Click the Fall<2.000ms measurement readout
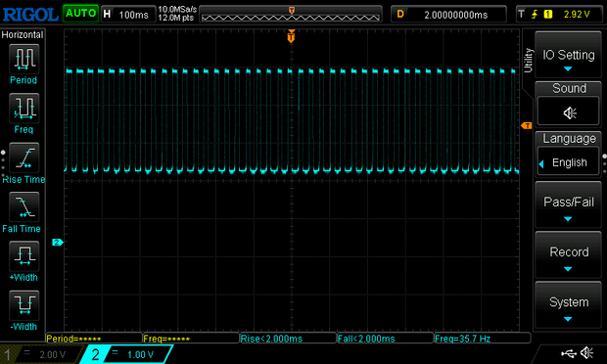This screenshot has height=364, width=607. pos(385,339)
